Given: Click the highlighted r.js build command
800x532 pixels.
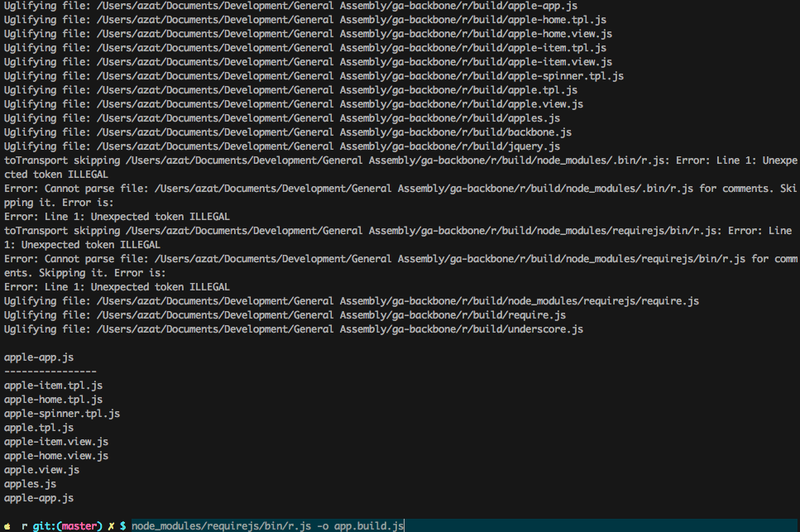Looking at the screenshot, I should coord(248,525).
